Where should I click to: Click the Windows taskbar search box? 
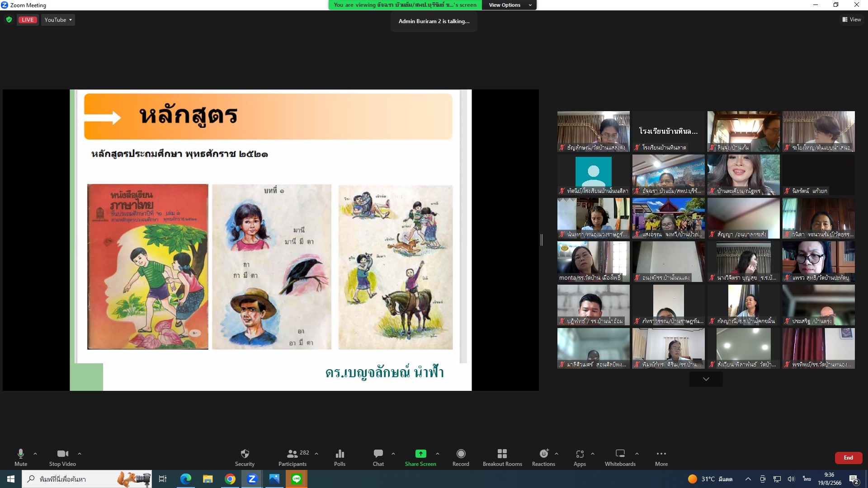pos(87,479)
